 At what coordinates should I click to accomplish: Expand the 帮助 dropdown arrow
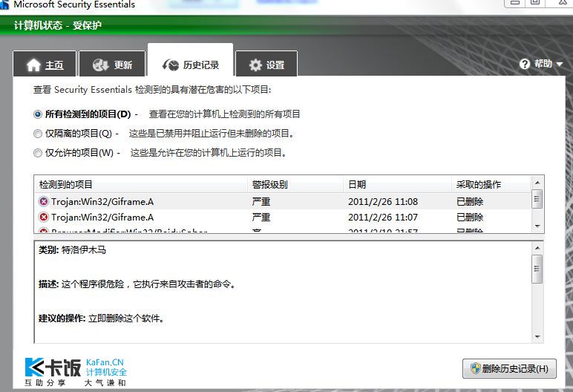[x=559, y=65]
